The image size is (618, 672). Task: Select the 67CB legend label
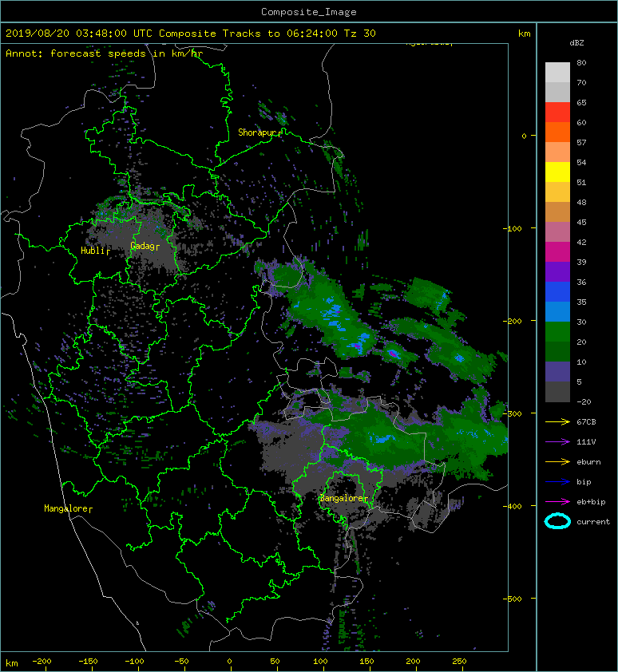tap(586, 422)
